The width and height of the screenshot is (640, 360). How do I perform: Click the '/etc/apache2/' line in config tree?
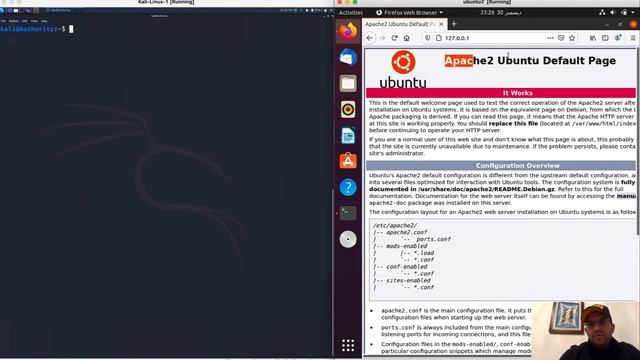coord(394,225)
